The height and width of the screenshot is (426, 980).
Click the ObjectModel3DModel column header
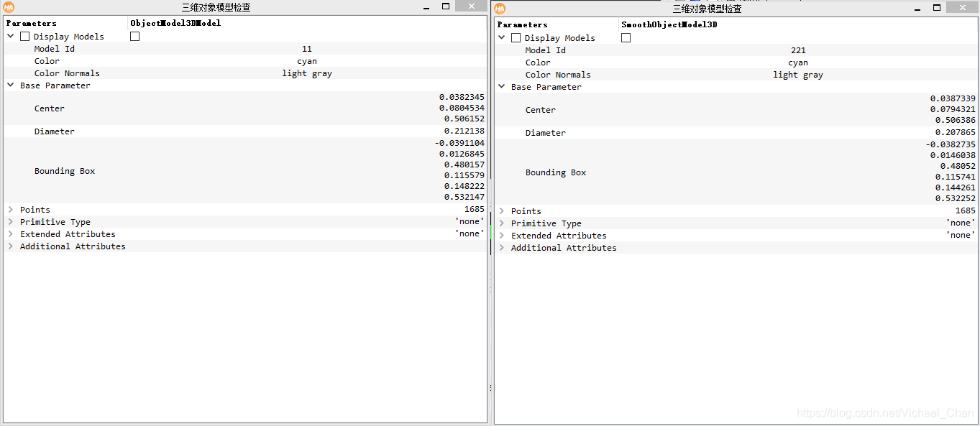click(175, 23)
